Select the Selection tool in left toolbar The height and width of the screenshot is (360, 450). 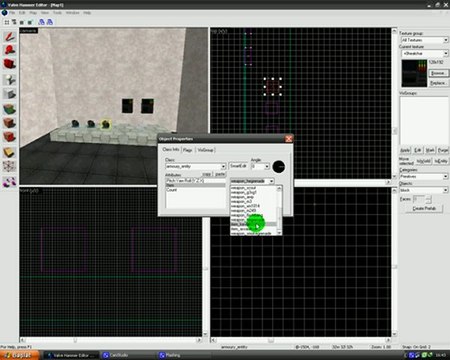point(9,36)
